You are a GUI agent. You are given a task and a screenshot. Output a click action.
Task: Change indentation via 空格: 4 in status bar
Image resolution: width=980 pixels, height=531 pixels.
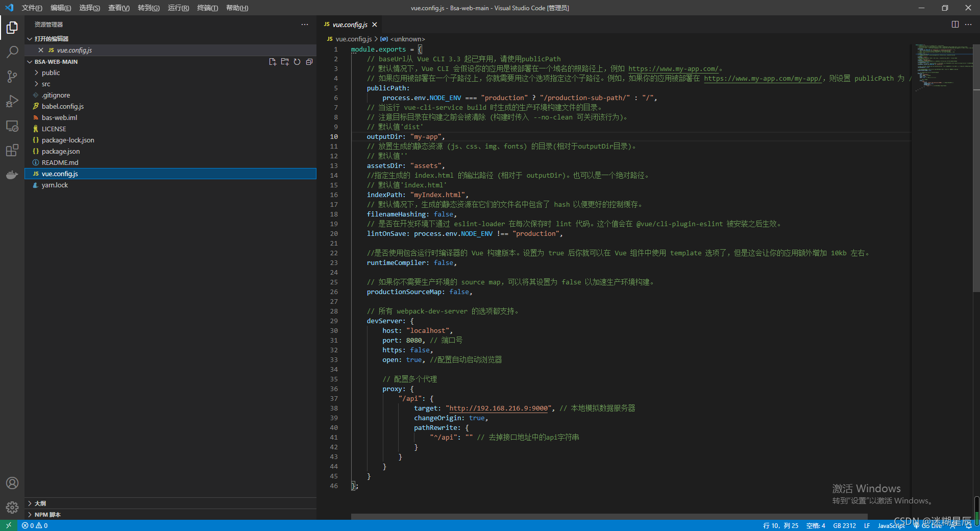816,525
